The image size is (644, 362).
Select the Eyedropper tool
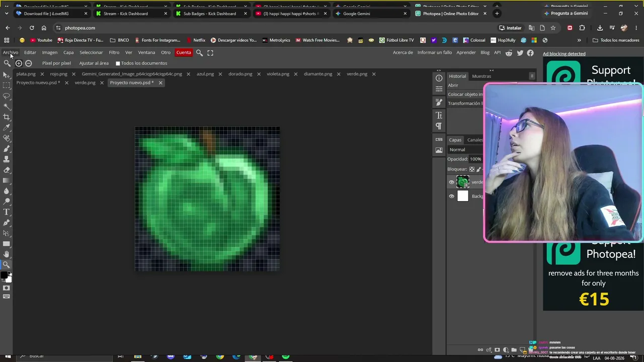click(7, 128)
